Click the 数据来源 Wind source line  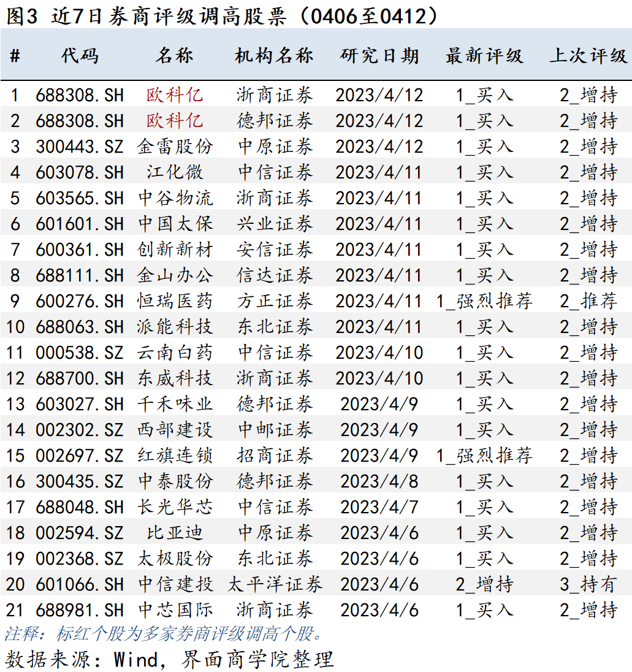click(x=169, y=659)
